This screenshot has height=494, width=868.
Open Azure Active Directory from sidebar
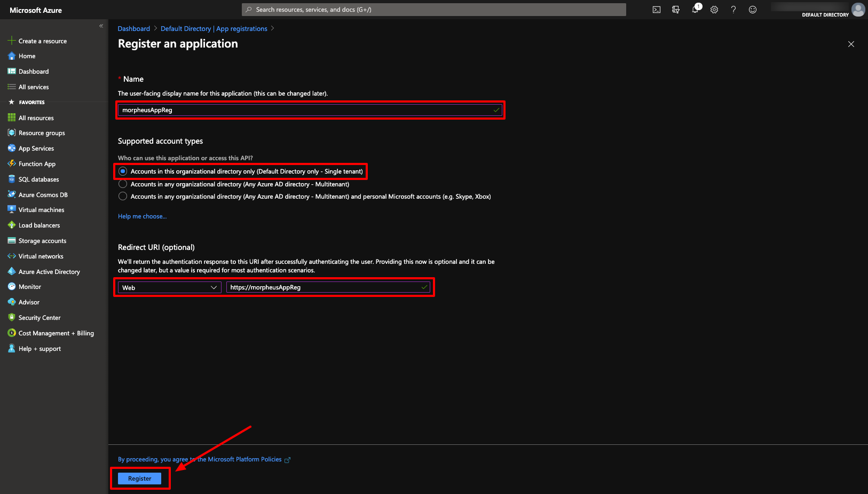coord(49,271)
